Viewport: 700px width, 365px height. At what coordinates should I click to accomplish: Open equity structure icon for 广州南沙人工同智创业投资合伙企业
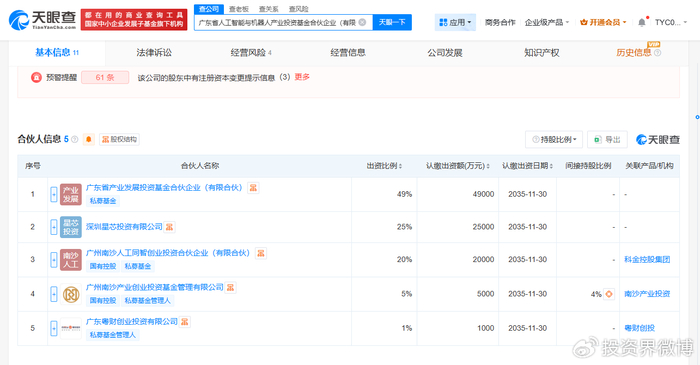point(261,253)
